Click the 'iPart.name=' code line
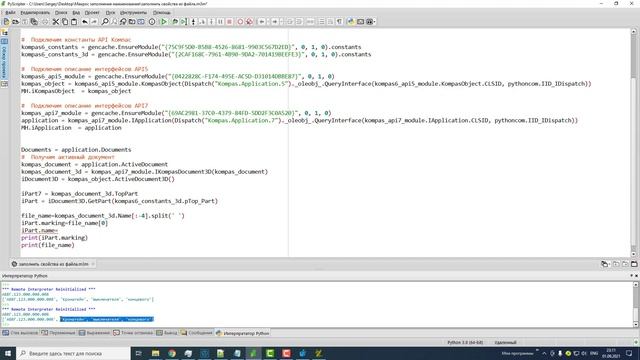The width and height of the screenshot is (640, 360). [40, 230]
